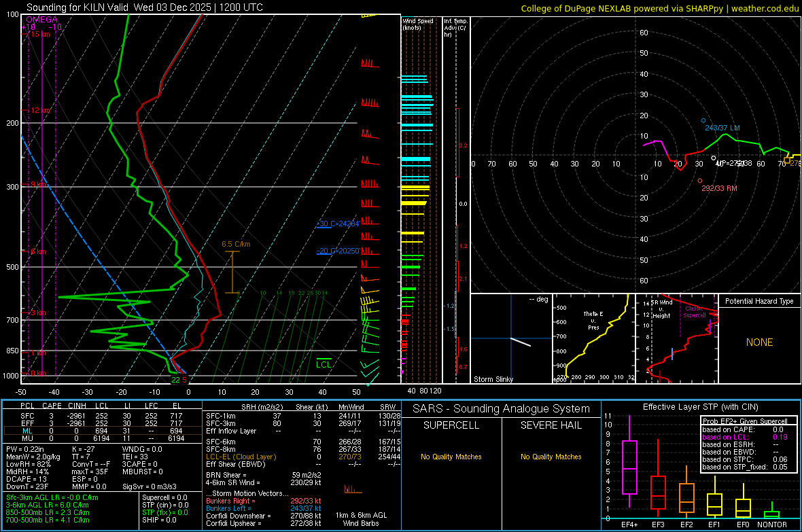Click the SR Wind v. Height inset label
This screenshot has height=532, width=802.
662,309
